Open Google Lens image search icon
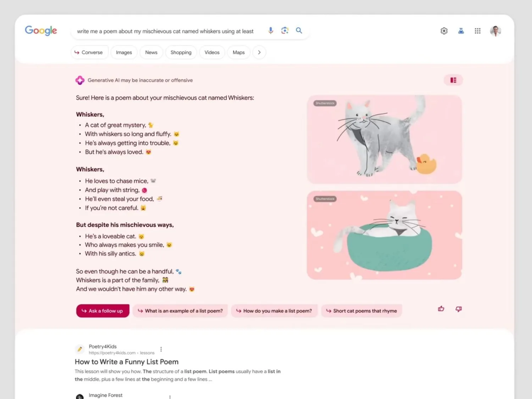This screenshot has height=399, width=532. point(285,31)
